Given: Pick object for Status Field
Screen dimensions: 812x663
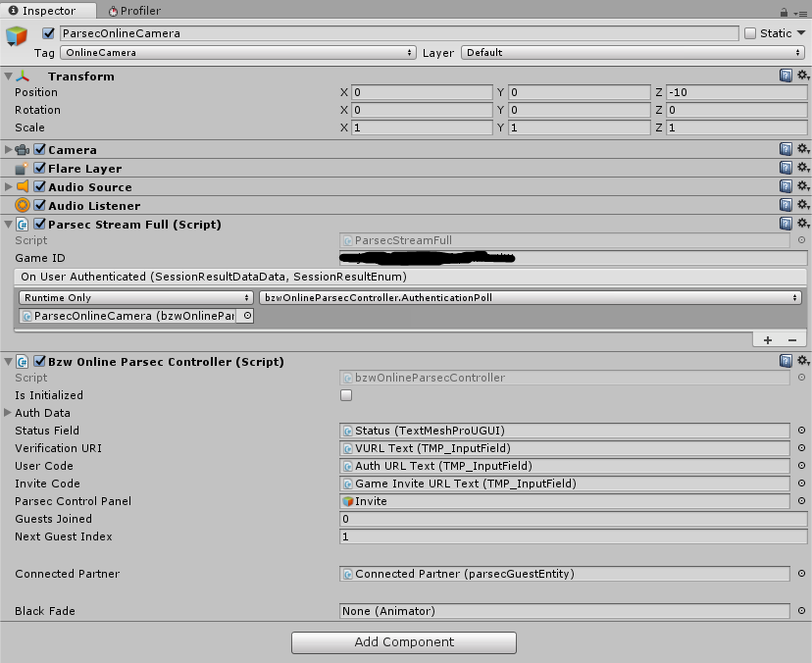Looking at the screenshot, I should [x=801, y=431].
